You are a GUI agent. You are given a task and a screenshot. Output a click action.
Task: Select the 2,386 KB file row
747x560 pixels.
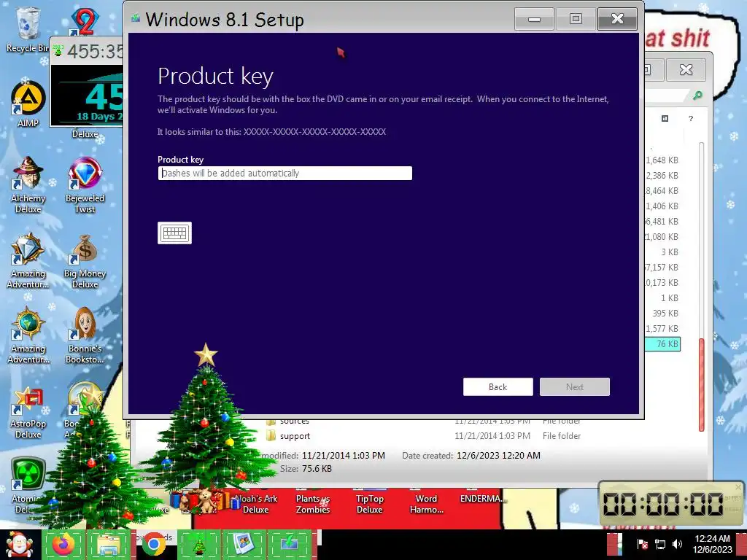coord(662,175)
